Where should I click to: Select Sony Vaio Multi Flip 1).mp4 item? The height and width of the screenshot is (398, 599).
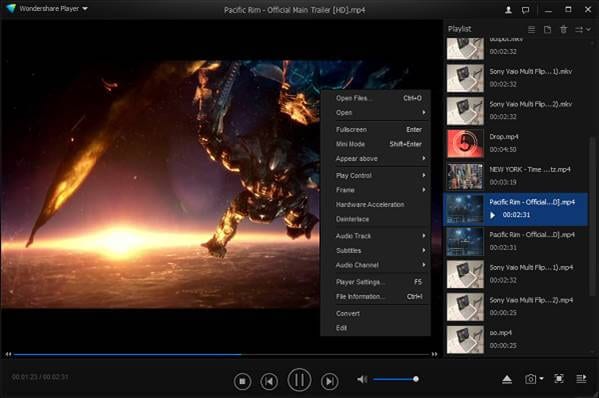(x=516, y=274)
